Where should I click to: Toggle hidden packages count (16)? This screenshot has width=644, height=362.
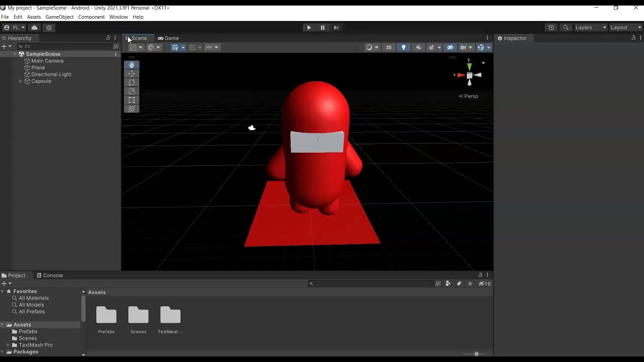tap(485, 284)
